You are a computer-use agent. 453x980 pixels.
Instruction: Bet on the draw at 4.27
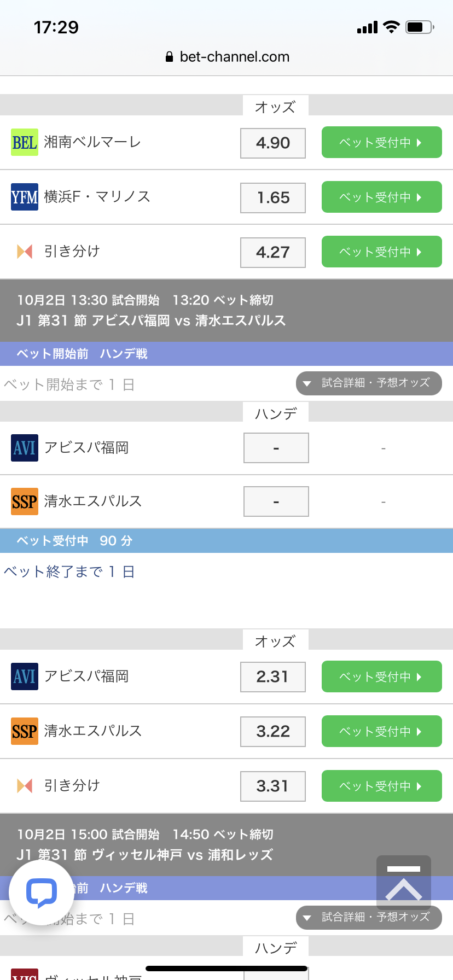click(381, 252)
